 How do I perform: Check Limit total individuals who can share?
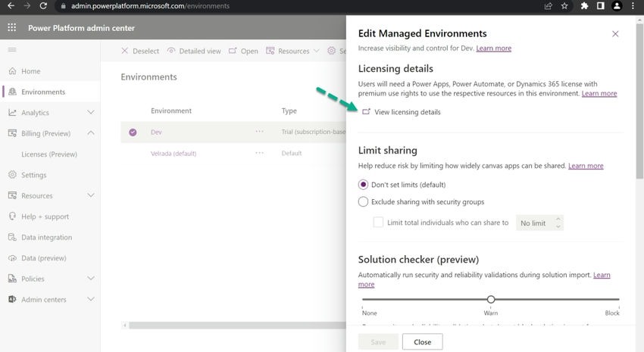(379, 223)
